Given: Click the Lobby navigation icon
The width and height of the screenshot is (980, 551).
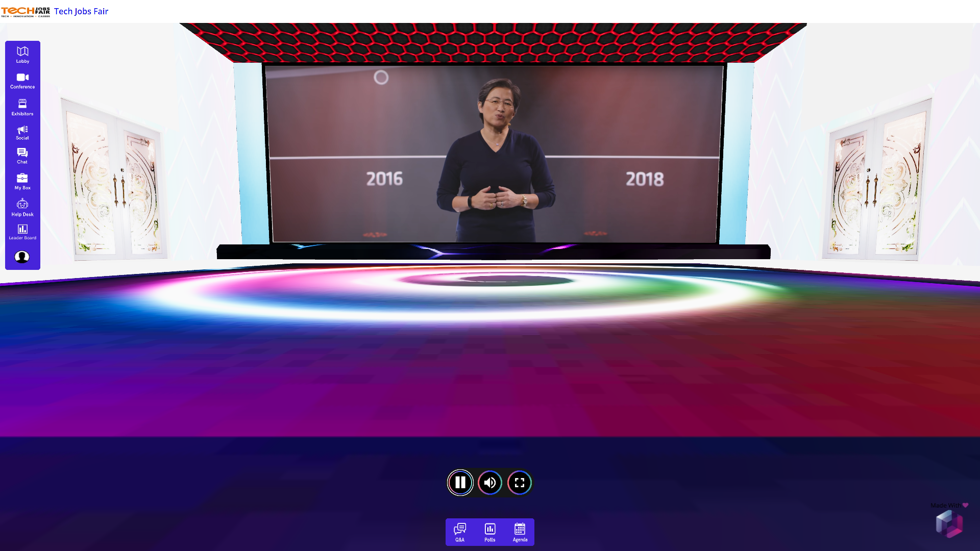Looking at the screenshot, I should [22, 55].
